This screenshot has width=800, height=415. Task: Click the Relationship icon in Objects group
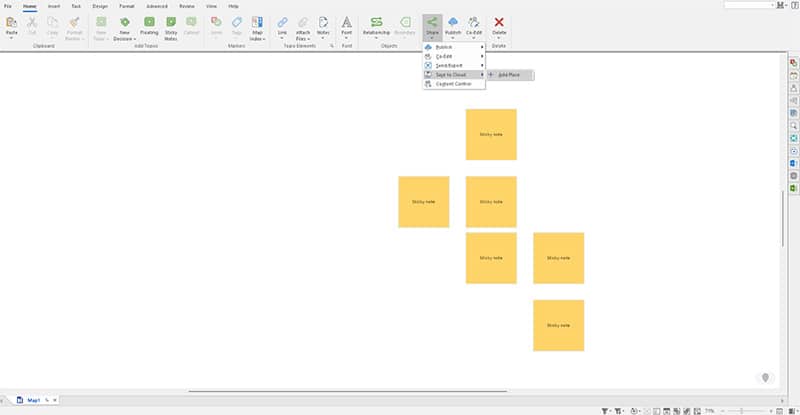(376, 22)
